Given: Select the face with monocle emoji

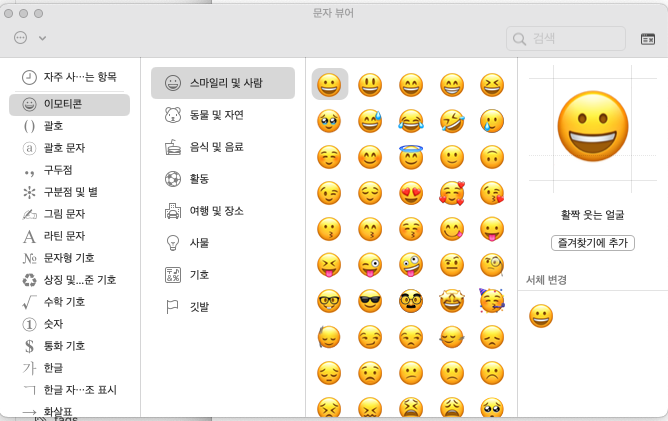Looking at the screenshot, I should pyautogui.click(x=492, y=265).
